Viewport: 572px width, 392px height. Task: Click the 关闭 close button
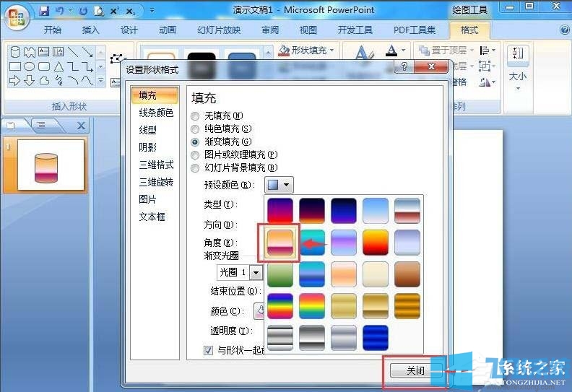coord(415,370)
